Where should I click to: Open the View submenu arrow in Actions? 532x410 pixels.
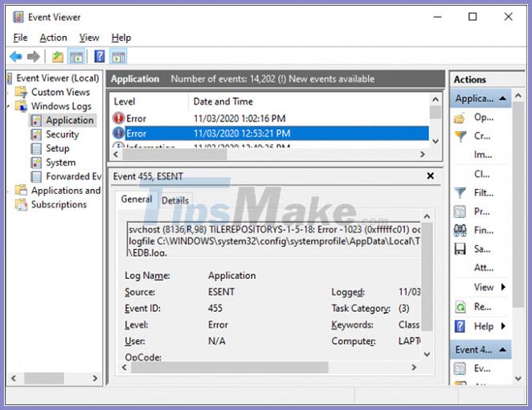503,288
